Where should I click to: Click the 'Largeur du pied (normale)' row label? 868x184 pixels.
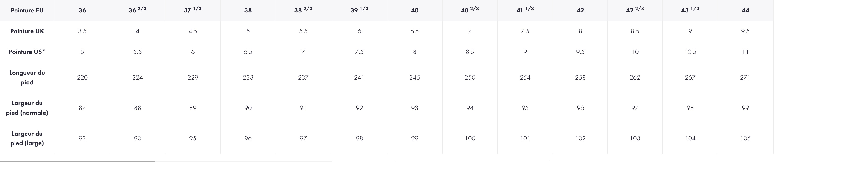point(27,108)
